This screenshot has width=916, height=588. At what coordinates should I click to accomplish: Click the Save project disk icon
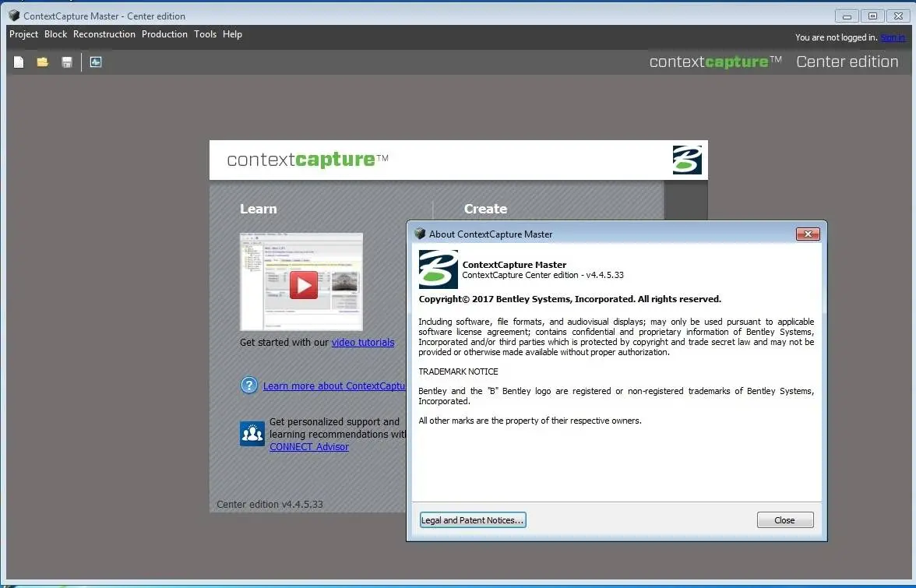tap(67, 62)
